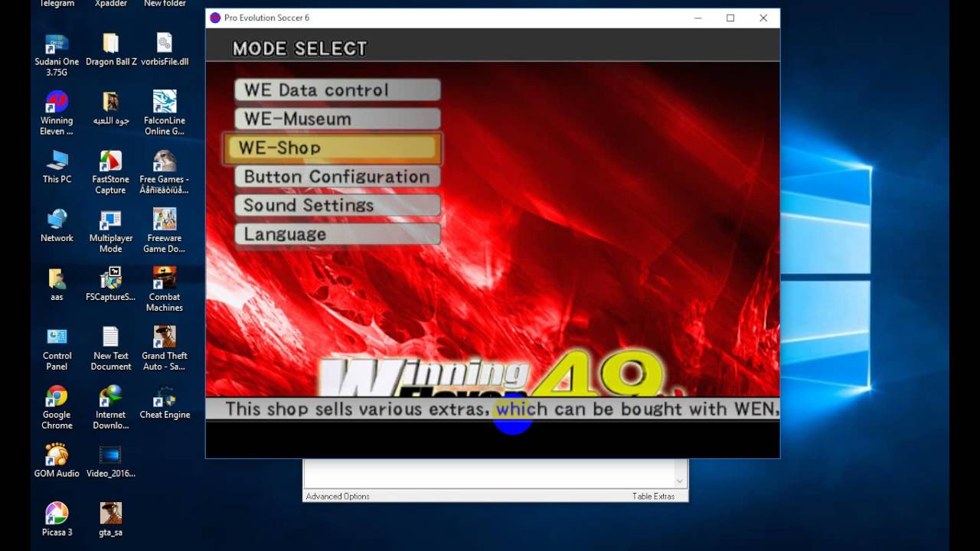Select the aas folder icon

coord(57,285)
